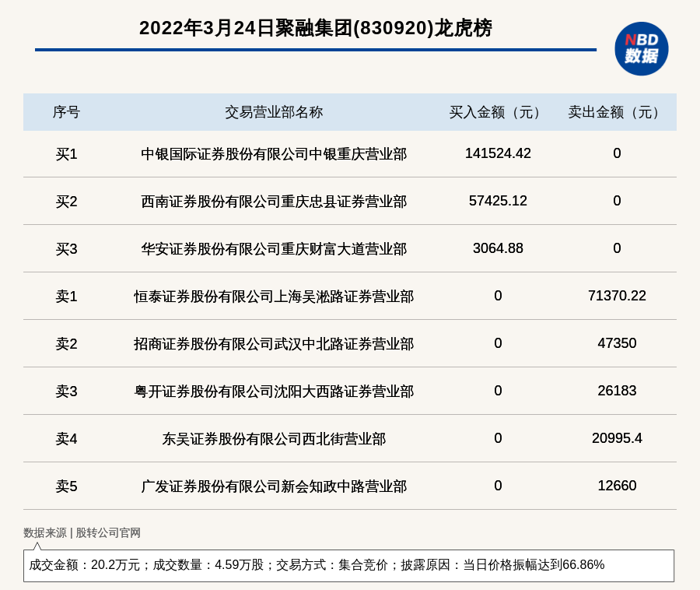Select the 中银国际证券 重庆营业部 row name
The width and height of the screenshot is (700, 590).
(274, 154)
